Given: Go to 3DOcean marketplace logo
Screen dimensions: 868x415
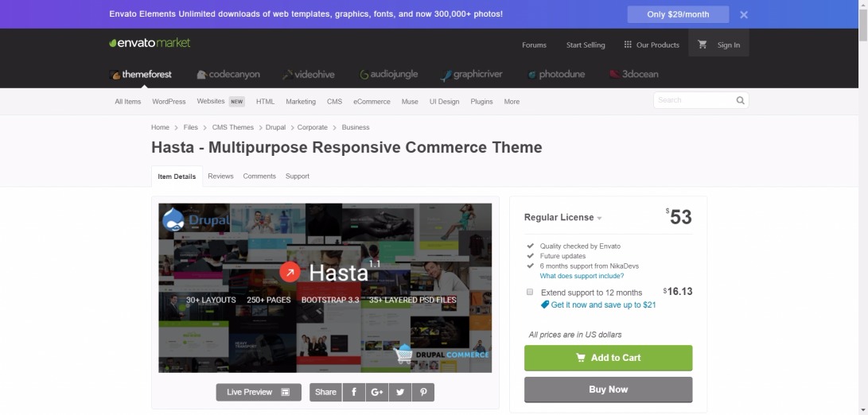Looking at the screenshot, I should tap(634, 74).
